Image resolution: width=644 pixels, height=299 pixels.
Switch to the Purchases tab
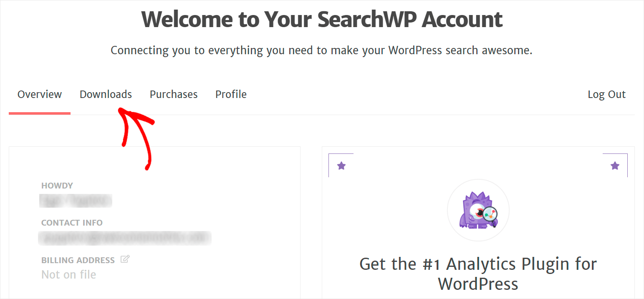[174, 94]
